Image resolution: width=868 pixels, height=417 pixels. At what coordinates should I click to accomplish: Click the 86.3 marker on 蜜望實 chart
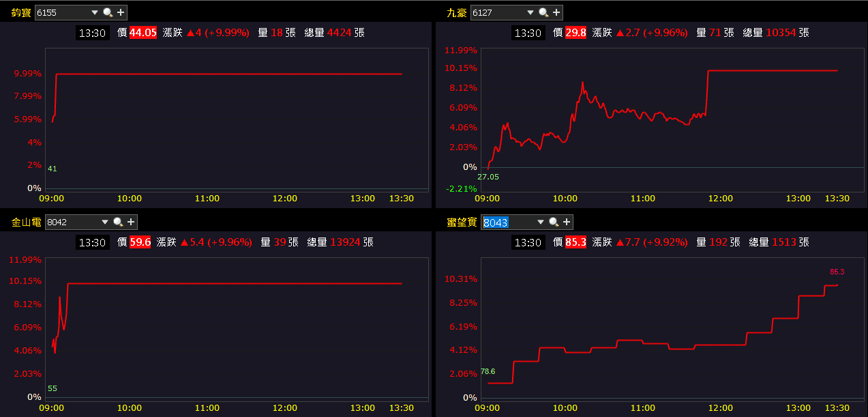click(838, 272)
